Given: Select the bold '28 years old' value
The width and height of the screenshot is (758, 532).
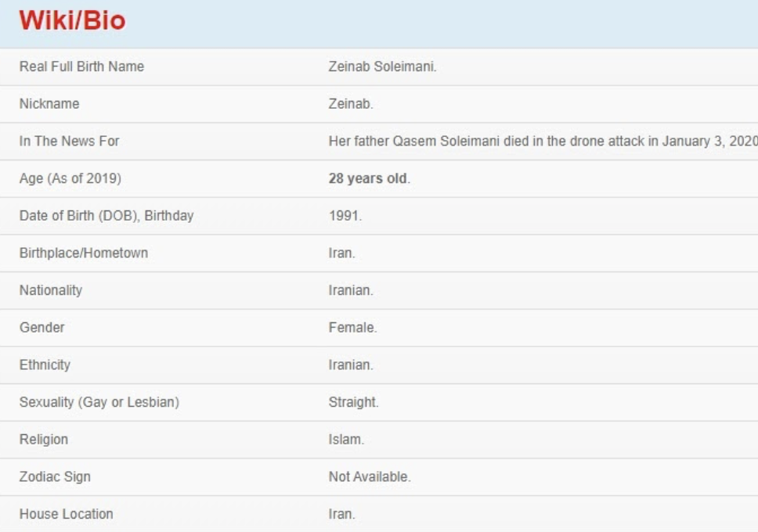Looking at the screenshot, I should coord(368,178).
